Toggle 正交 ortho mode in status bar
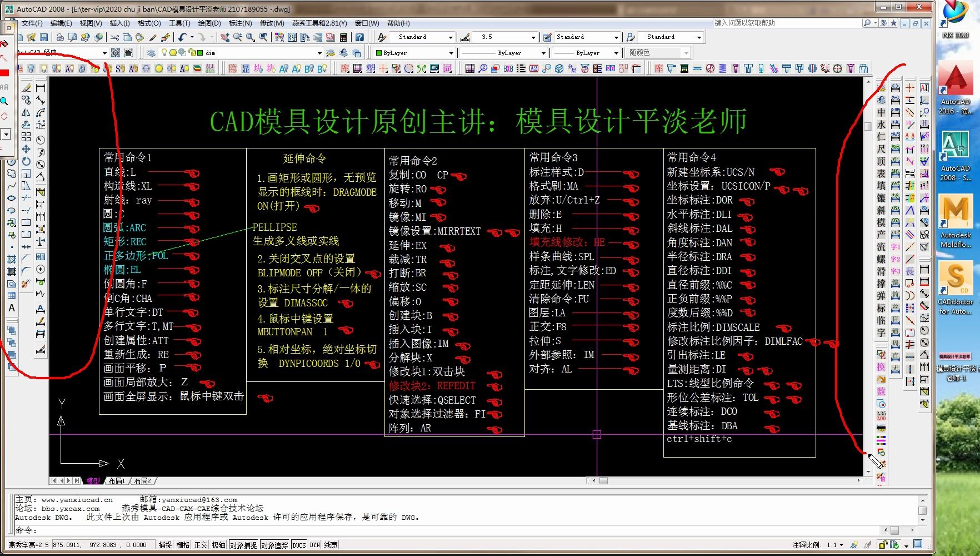980x556 pixels. coord(201,545)
